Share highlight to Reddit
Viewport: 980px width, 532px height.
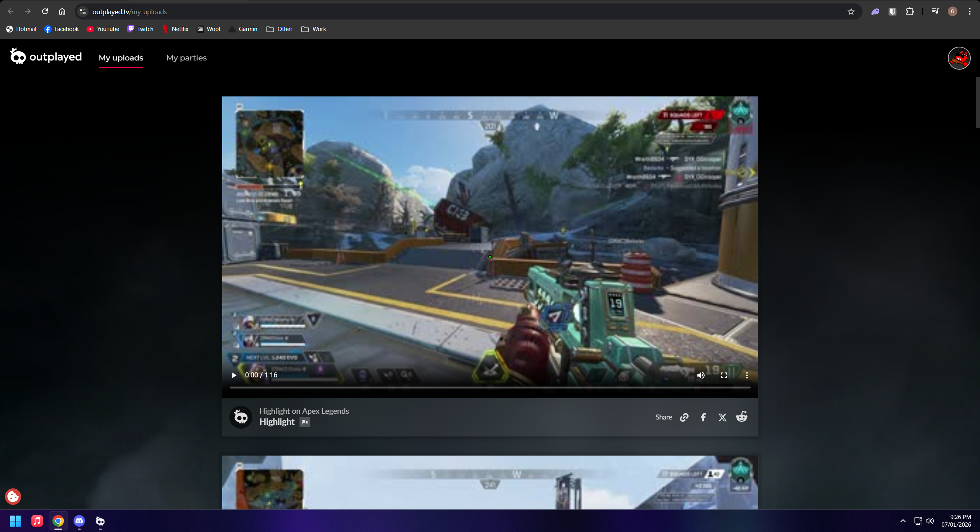[741, 417]
